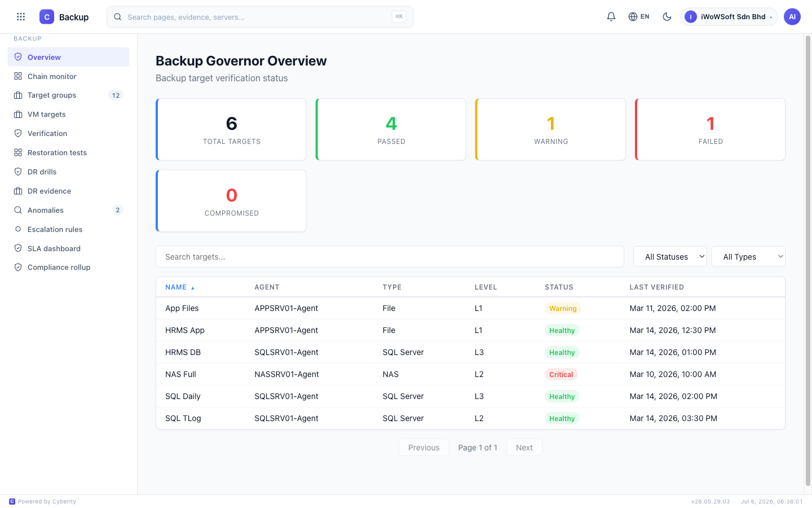Click the Escalation rules circle icon
812x508 pixels.
18,229
